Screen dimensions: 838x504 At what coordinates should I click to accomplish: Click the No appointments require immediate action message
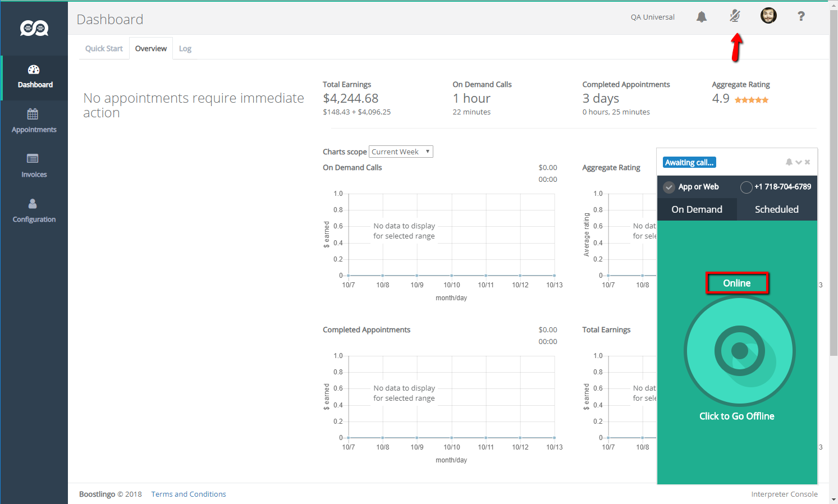point(194,105)
